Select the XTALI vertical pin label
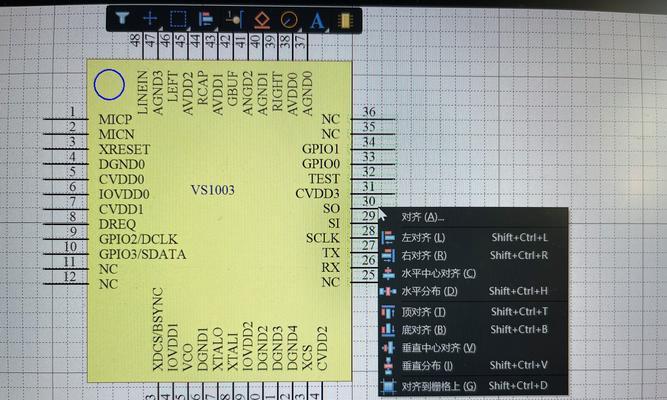Screen dimensions: 667x400 click(x=232, y=352)
